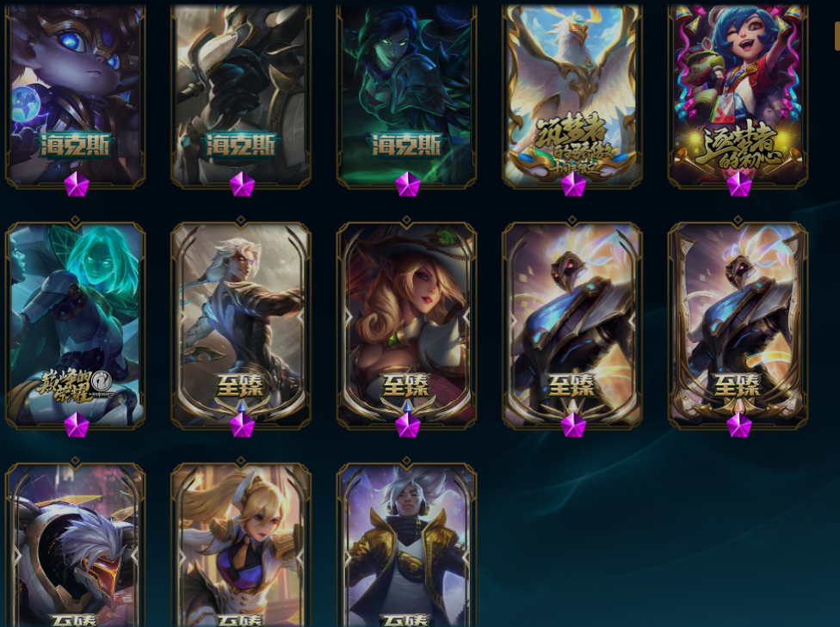Click the purple gem under the blue-eyed cat 海克斯 card
The image size is (840, 627).
pos(76,184)
